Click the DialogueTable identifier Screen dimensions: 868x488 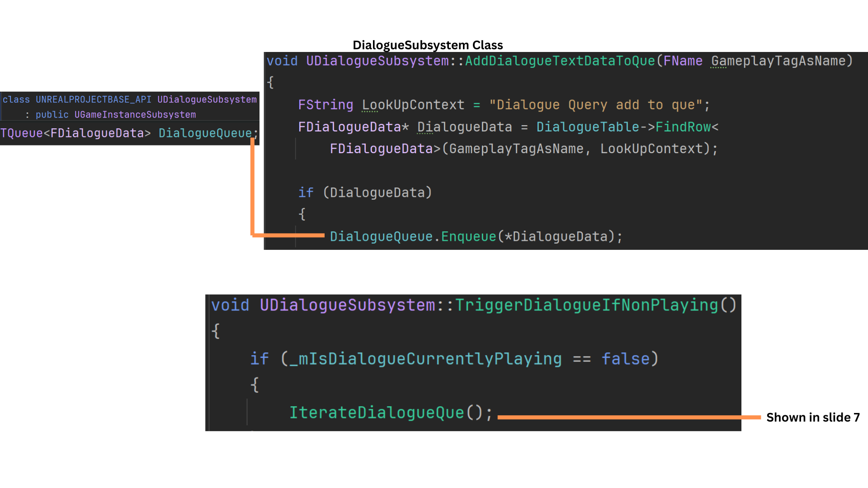tap(587, 127)
